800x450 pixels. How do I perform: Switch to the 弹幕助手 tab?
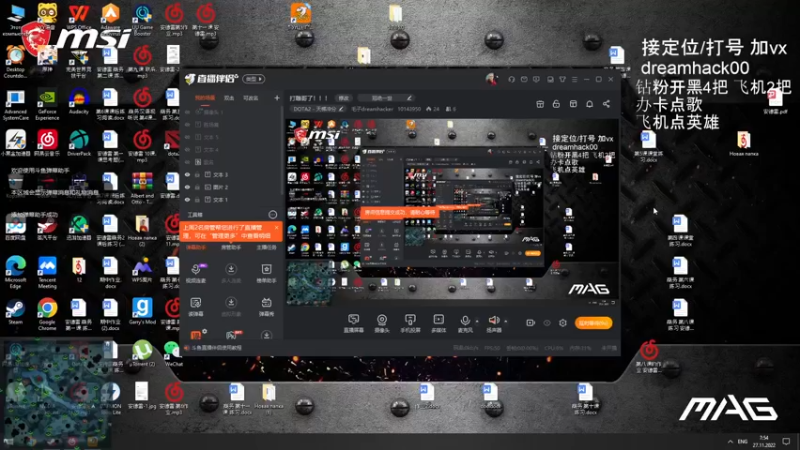click(196, 247)
